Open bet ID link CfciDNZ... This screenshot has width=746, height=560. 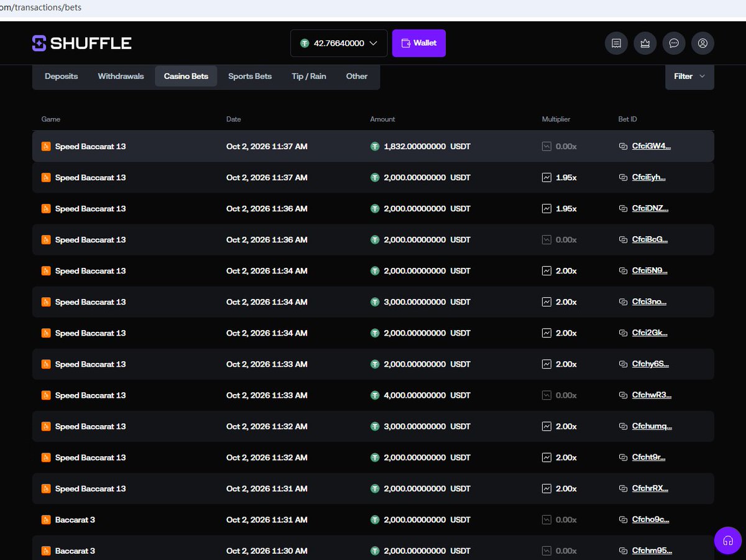click(650, 209)
